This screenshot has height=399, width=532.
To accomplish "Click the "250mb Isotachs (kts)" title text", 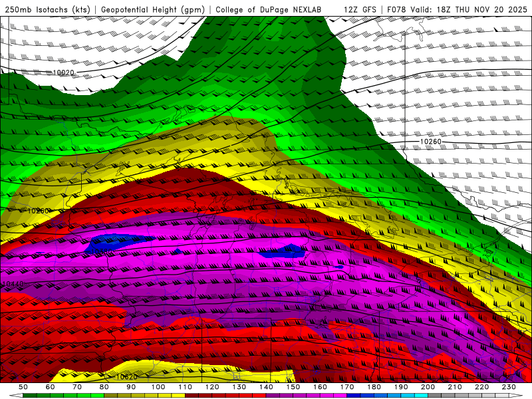I will coord(47,10).
